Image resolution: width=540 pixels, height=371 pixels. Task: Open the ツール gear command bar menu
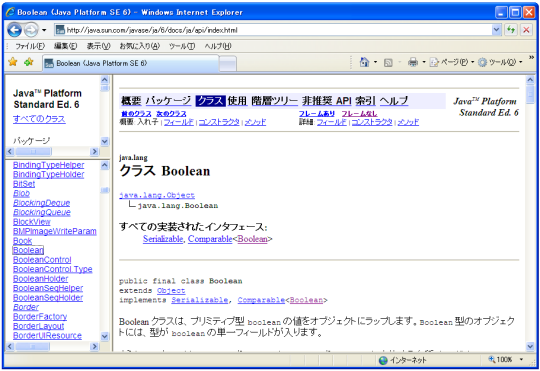pyautogui.click(x=500, y=62)
